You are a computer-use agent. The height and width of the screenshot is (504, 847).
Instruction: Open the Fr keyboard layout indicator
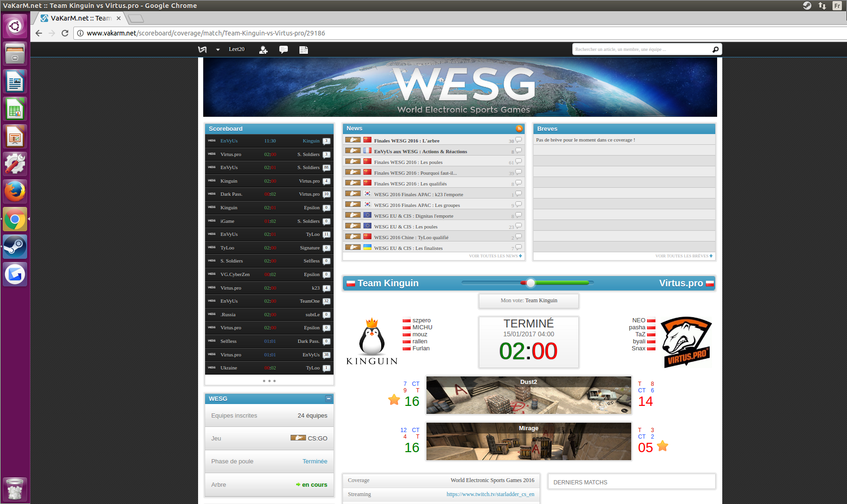(x=837, y=6)
